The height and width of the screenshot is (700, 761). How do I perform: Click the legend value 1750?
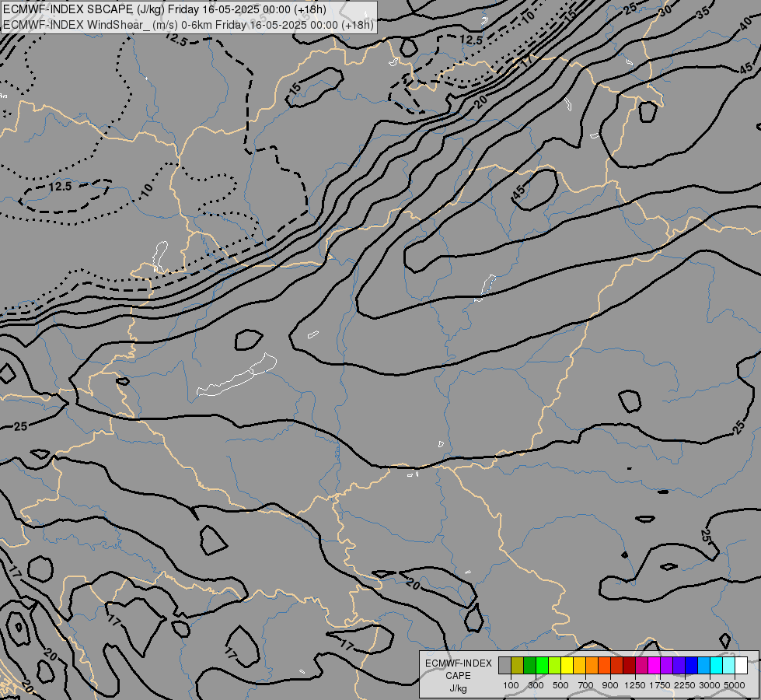tap(660, 685)
